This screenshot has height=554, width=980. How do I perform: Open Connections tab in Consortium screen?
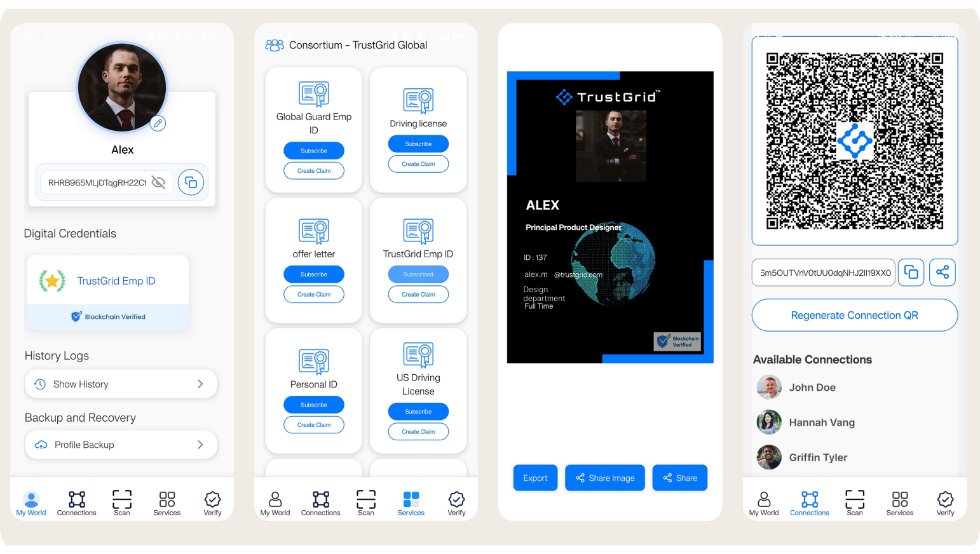coord(321,503)
